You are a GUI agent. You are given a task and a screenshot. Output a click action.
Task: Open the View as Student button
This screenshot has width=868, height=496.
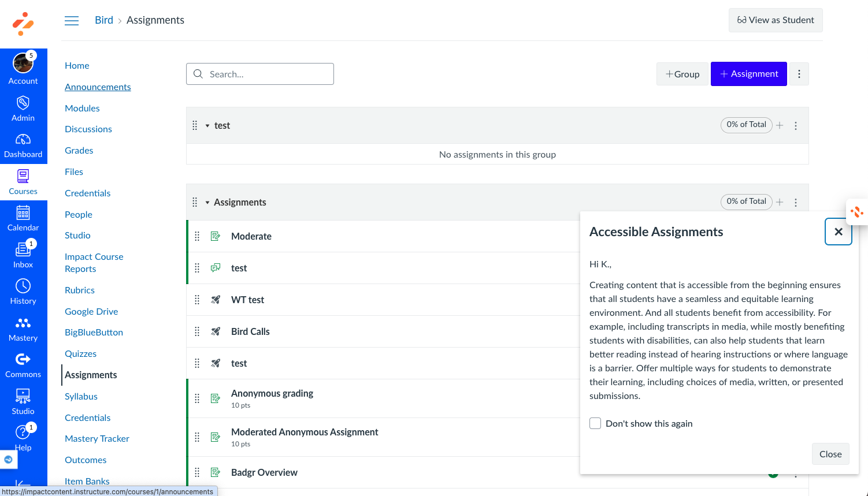(x=776, y=20)
